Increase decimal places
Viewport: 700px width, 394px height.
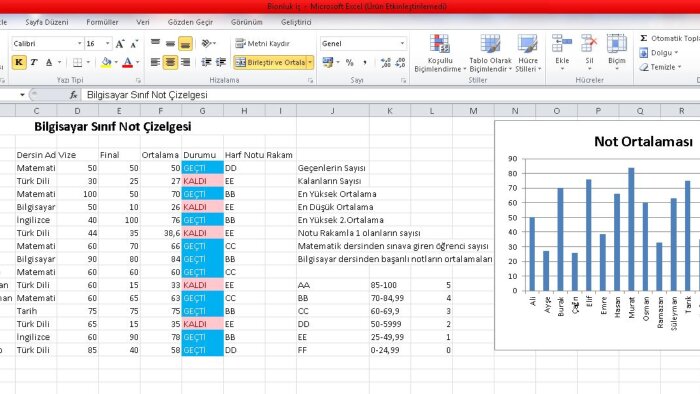click(386, 62)
